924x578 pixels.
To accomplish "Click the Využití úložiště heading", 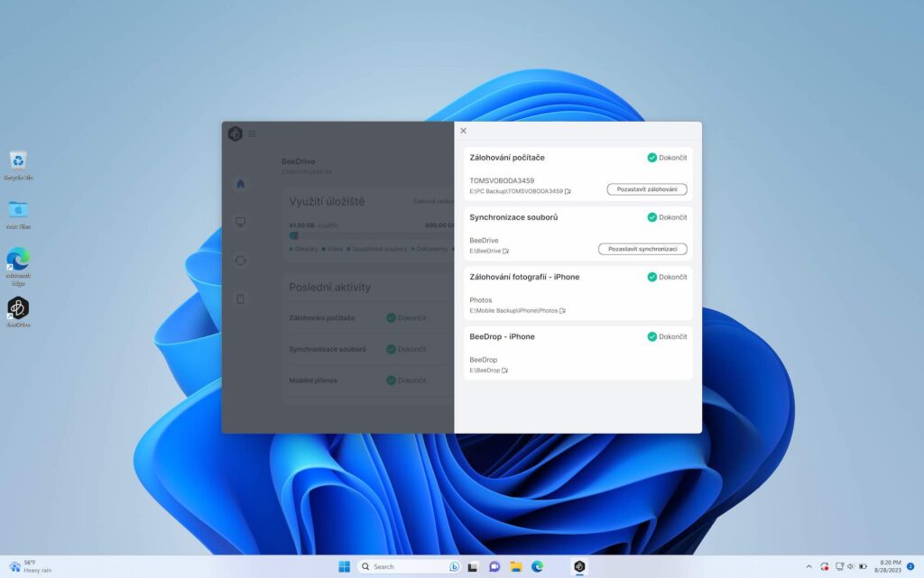I will click(x=327, y=202).
